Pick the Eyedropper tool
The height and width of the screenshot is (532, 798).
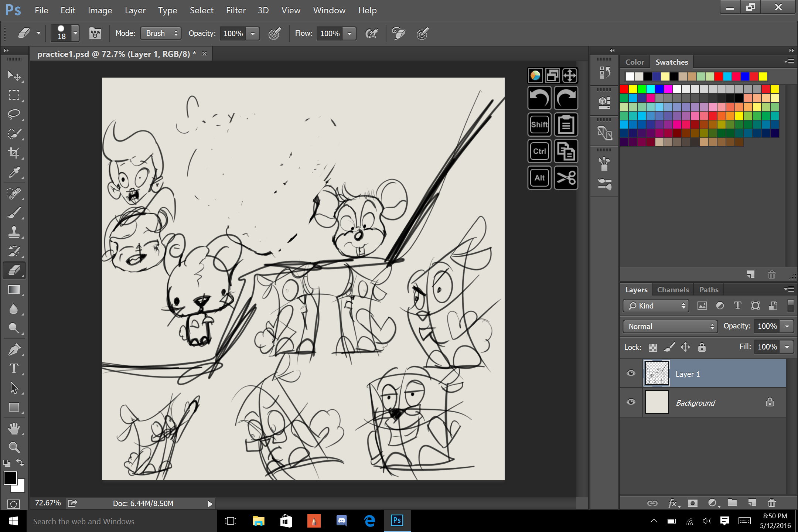14,172
